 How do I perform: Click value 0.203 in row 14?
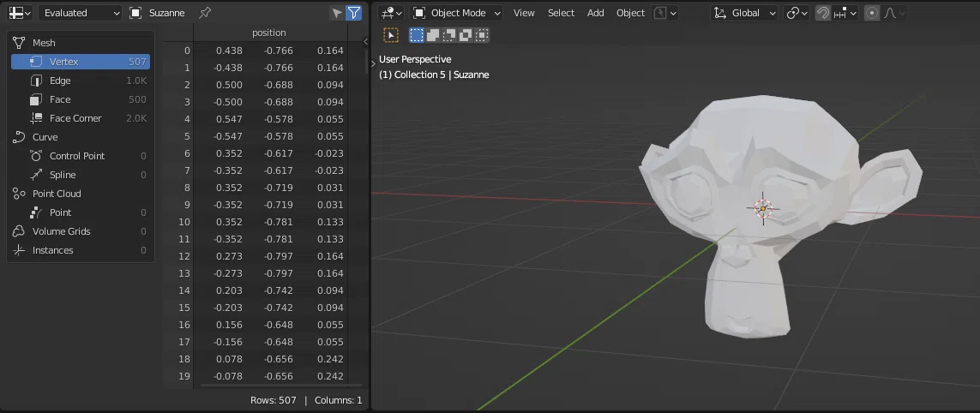pos(229,290)
